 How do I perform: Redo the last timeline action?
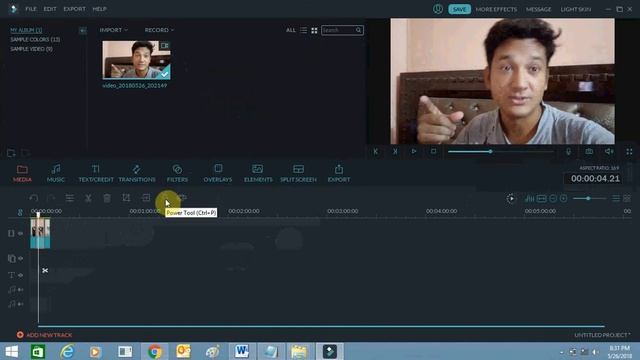[51, 198]
